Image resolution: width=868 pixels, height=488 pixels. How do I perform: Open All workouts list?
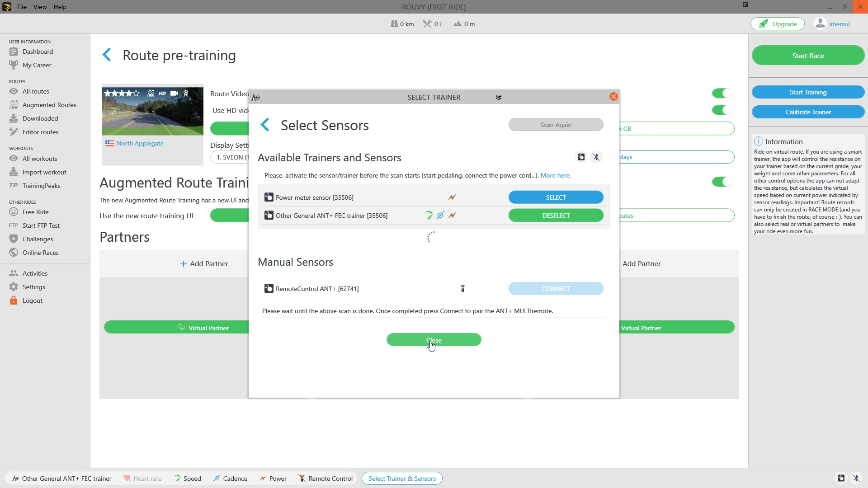point(33,159)
